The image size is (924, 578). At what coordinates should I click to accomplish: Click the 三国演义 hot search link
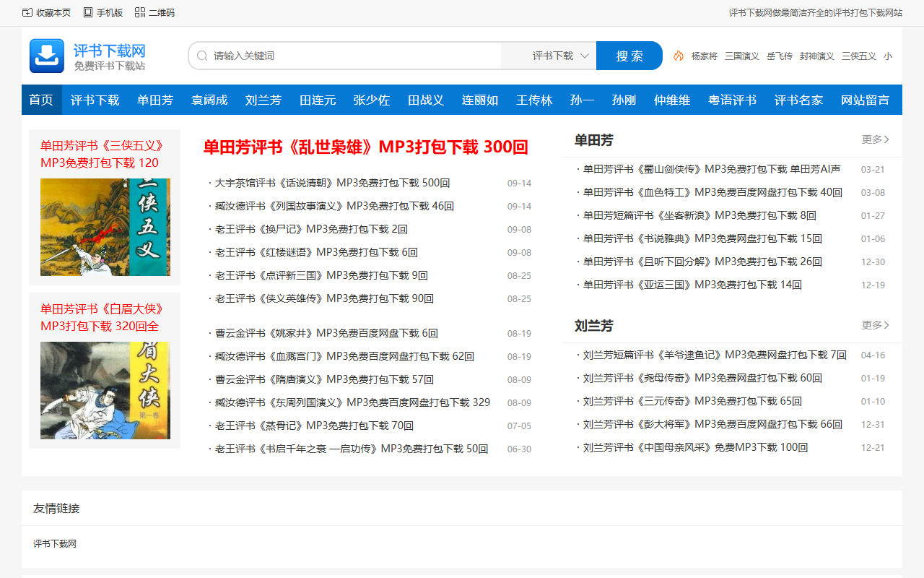coord(742,56)
